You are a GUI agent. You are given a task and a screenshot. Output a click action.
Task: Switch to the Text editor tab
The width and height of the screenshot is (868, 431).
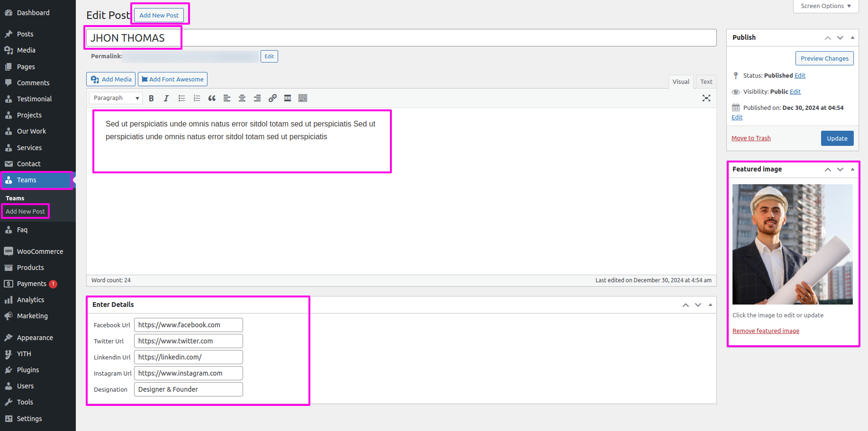click(x=706, y=81)
